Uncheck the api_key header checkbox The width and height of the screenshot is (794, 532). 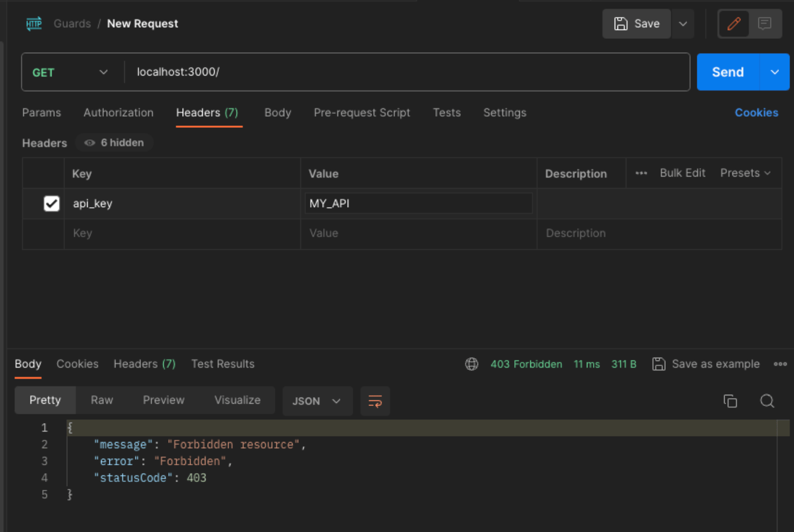pos(52,204)
